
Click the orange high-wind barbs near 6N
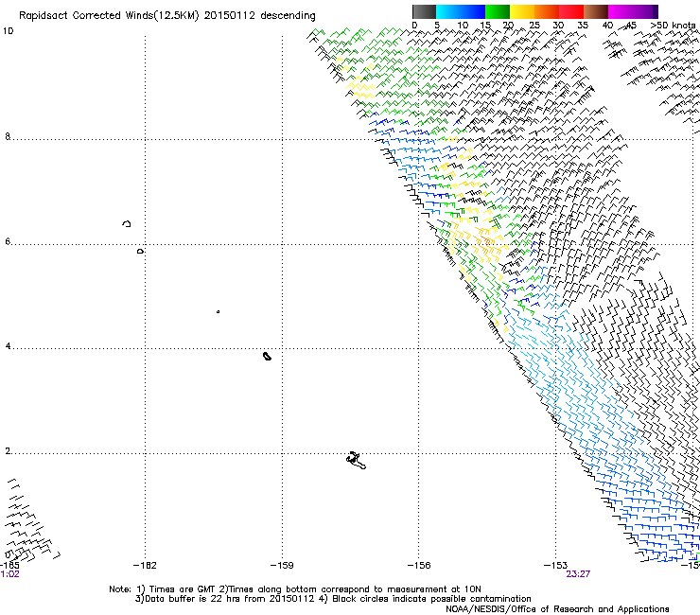tap(486, 241)
